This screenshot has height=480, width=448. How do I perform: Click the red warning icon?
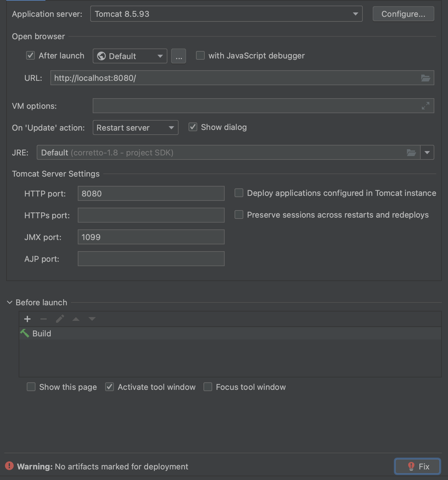click(9, 466)
